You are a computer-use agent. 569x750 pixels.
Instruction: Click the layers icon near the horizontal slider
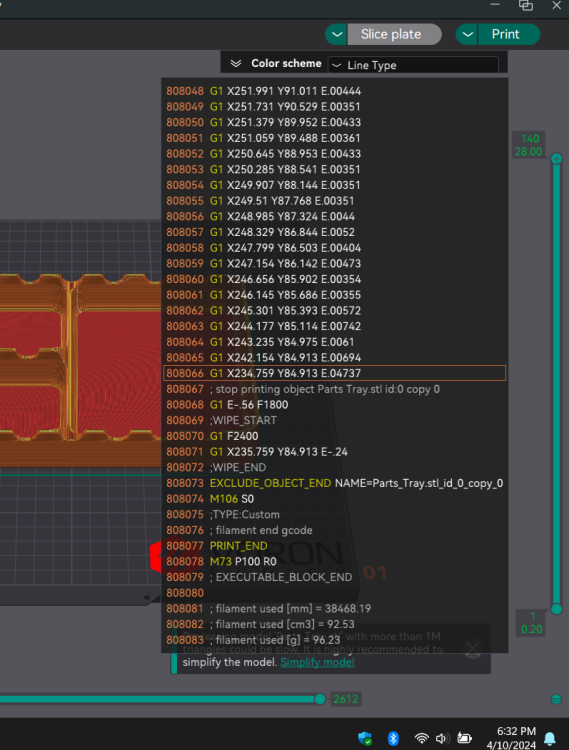click(x=557, y=699)
